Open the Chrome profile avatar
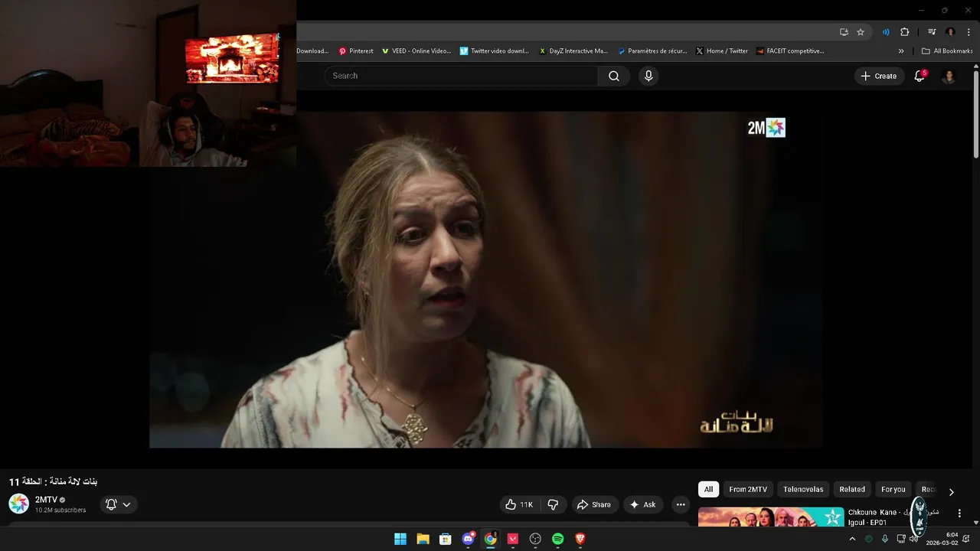Image resolution: width=980 pixels, height=551 pixels. [950, 32]
